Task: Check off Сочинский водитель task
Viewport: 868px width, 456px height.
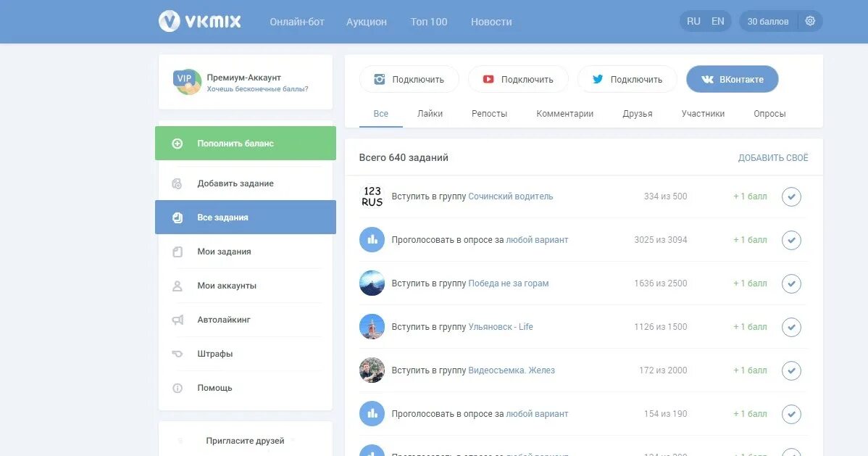Action: pos(791,196)
